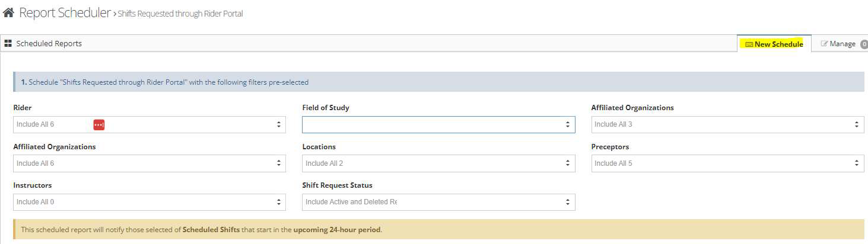Screen dimensions: 868x244
Task: Open the Preceptors dropdown
Action: tap(727, 163)
